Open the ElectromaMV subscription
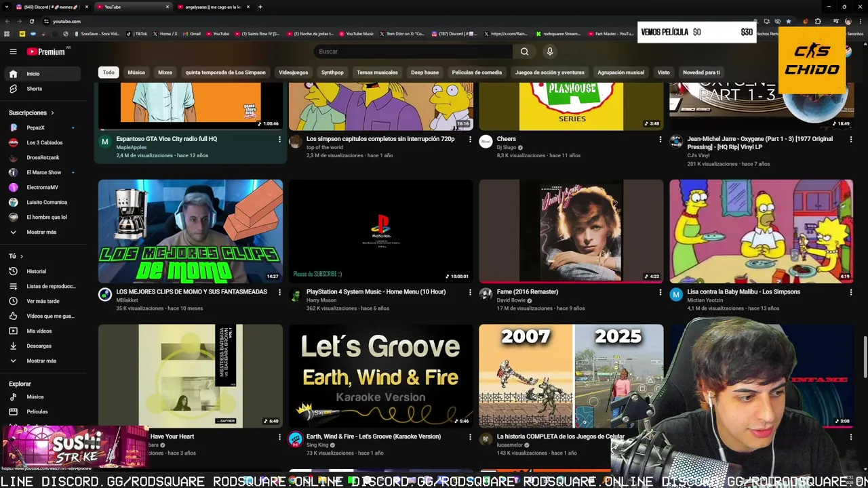Screen dimensions: 868x488 tap(43, 187)
